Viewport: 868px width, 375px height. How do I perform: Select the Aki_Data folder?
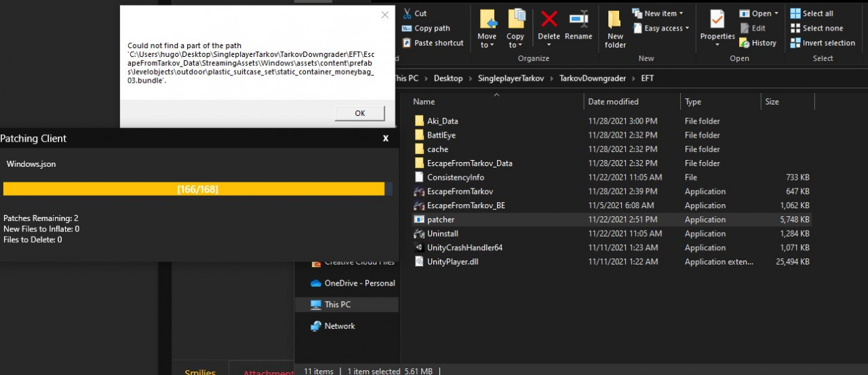[x=442, y=121]
